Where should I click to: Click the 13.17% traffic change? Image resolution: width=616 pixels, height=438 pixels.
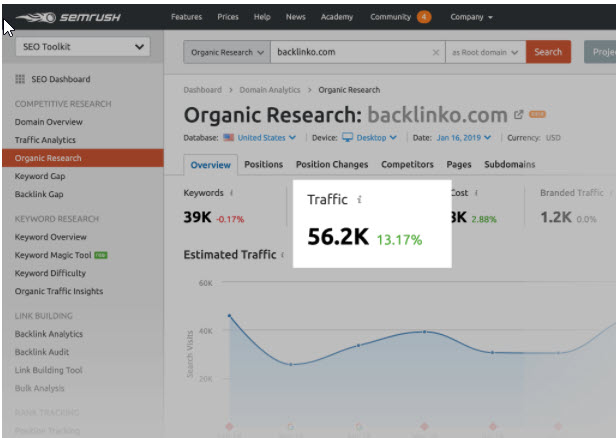pos(400,240)
